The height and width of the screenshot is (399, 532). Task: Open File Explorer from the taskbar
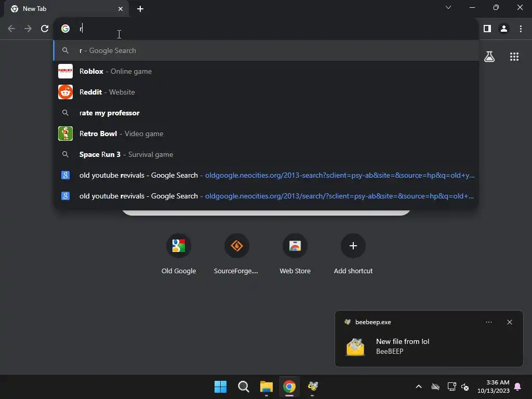[x=267, y=387]
